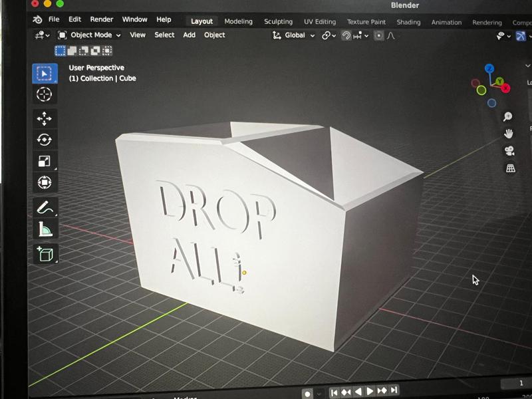The image size is (532, 399).
Task: Enable snapping with the magnet icon
Action: tap(346, 35)
